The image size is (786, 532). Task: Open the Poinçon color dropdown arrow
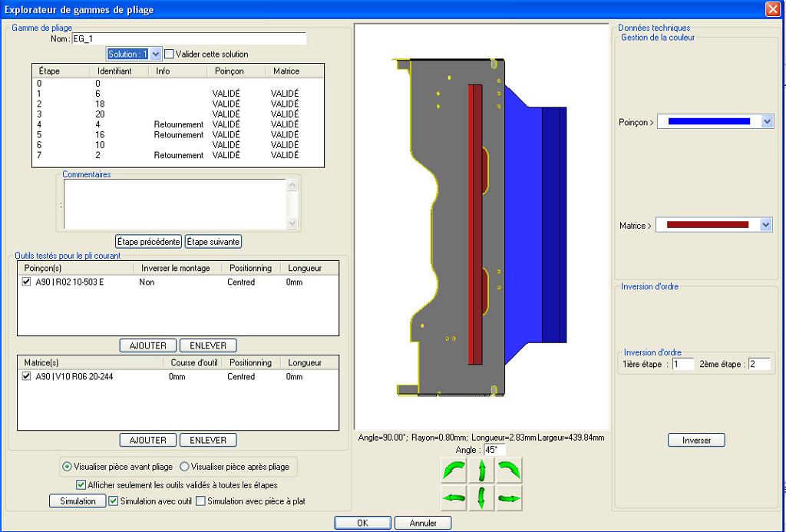coord(767,121)
